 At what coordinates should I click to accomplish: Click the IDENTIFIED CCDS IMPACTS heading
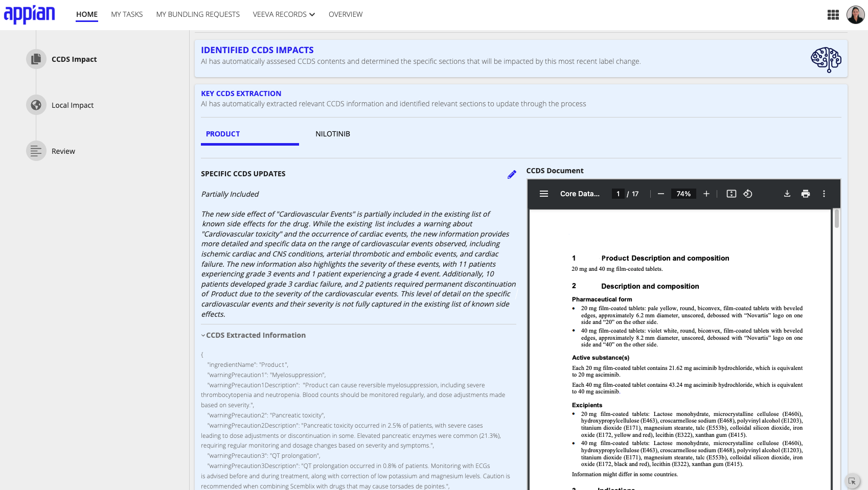[257, 50]
